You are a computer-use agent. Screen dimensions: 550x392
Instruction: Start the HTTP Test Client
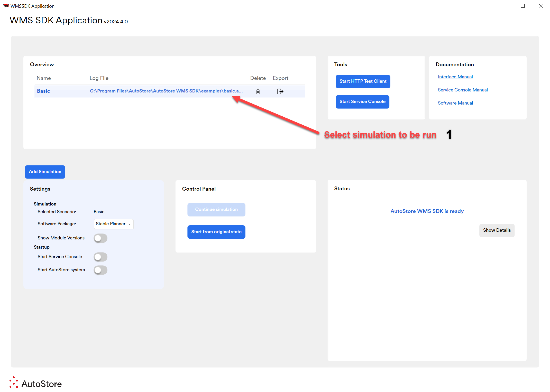(363, 81)
